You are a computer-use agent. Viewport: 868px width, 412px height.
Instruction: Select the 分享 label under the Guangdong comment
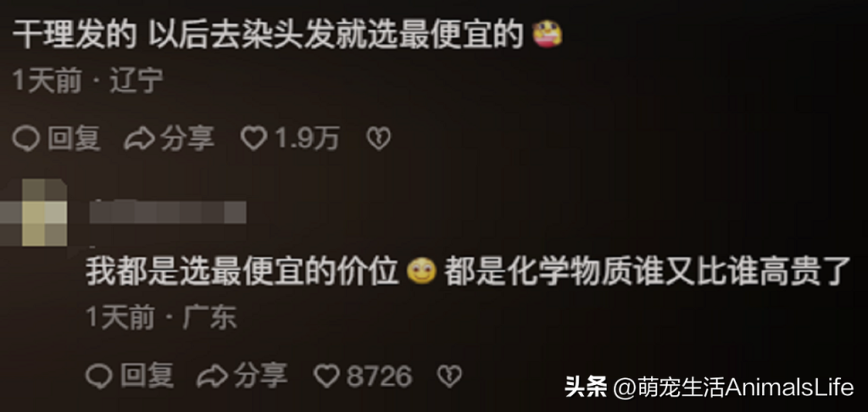coord(261,376)
